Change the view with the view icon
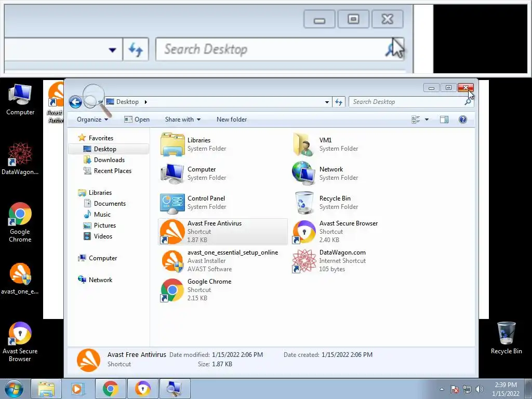Viewport: 532px width, 399px height. [x=416, y=119]
